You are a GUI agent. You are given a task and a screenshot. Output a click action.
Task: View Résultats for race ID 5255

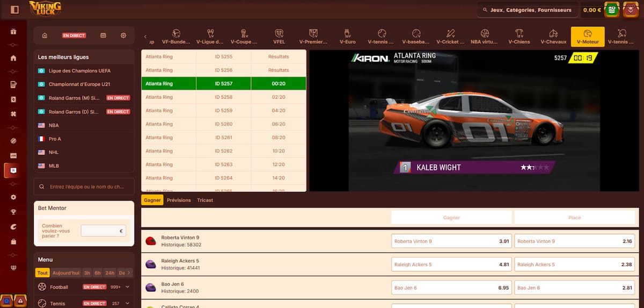point(279,56)
